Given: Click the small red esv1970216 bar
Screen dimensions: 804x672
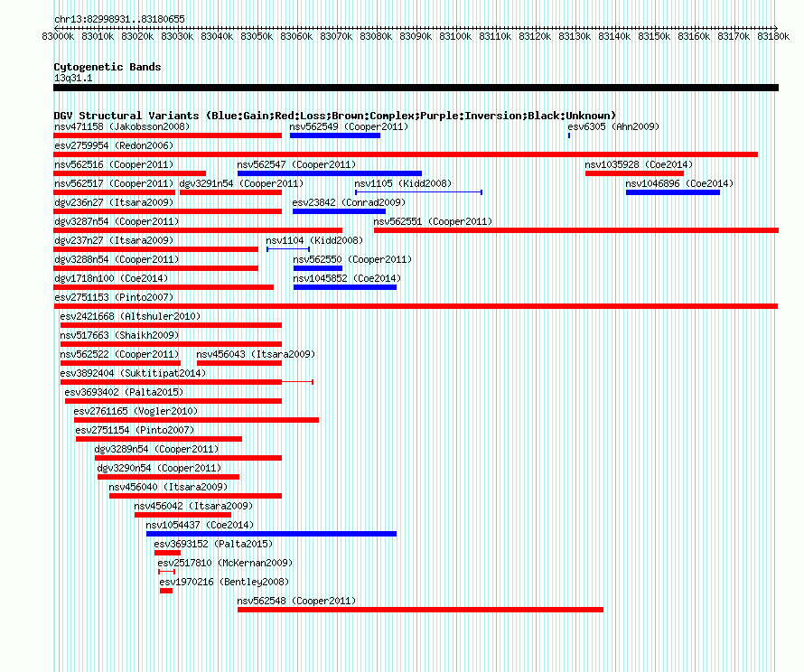Looking at the screenshot, I should click(x=166, y=591).
